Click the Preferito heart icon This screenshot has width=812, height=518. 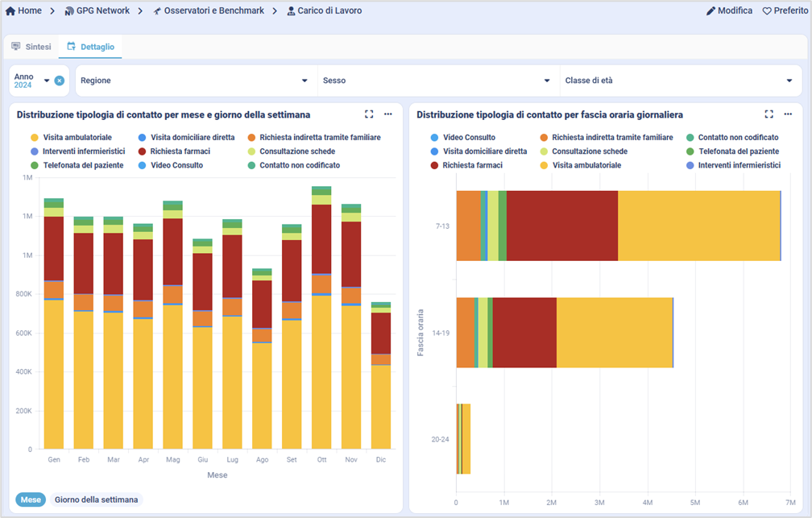click(x=768, y=11)
